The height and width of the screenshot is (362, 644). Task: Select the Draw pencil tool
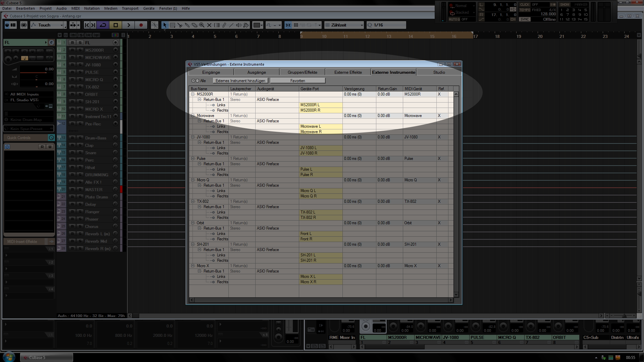224,25
